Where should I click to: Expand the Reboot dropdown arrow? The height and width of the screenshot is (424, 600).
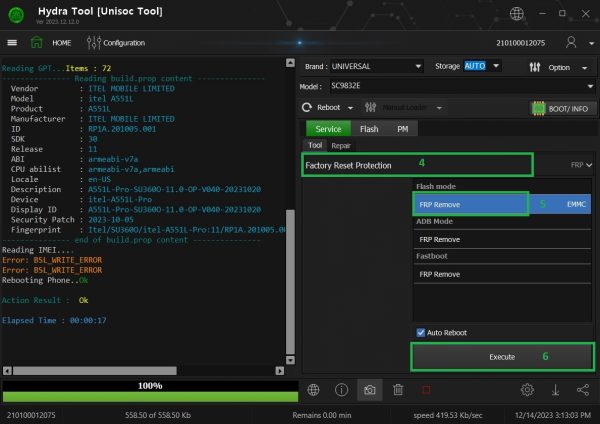[350, 108]
